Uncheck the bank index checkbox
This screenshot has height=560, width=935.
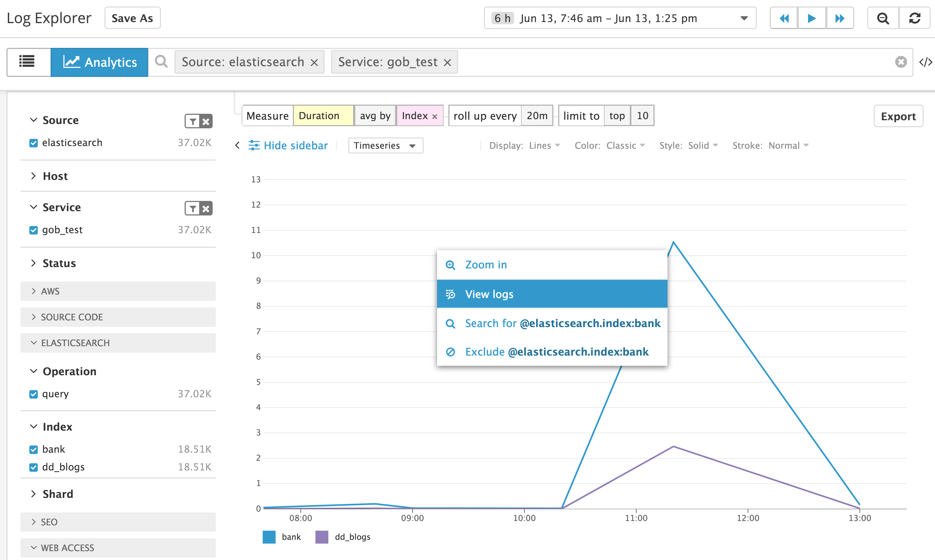pyautogui.click(x=33, y=449)
